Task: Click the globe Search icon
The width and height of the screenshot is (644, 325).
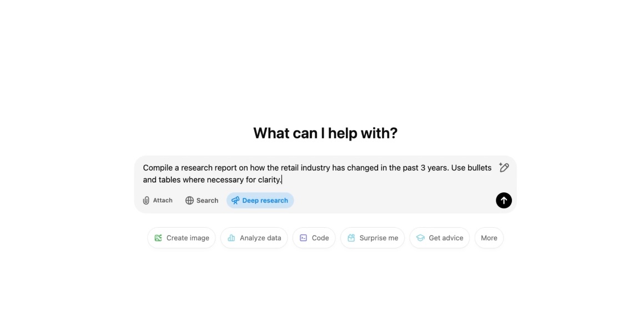Action: tap(189, 201)
